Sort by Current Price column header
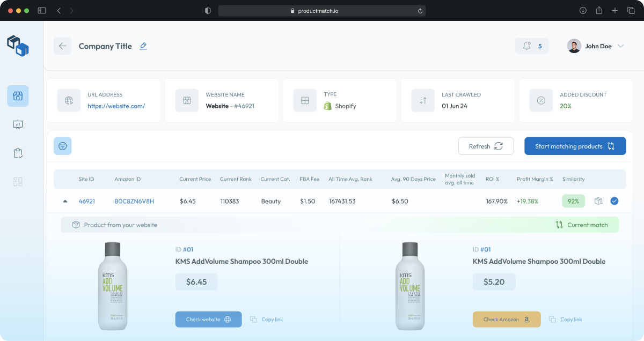The height and width of the screenshot is (341, 644). click(195, 179)
